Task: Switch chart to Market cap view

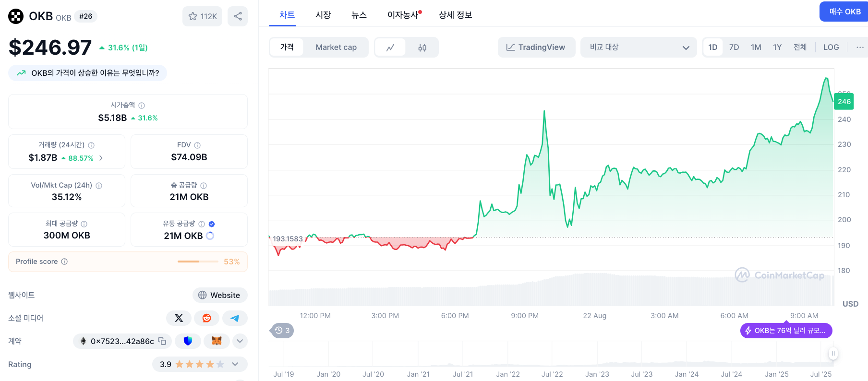Action: [x=336, y=47]
